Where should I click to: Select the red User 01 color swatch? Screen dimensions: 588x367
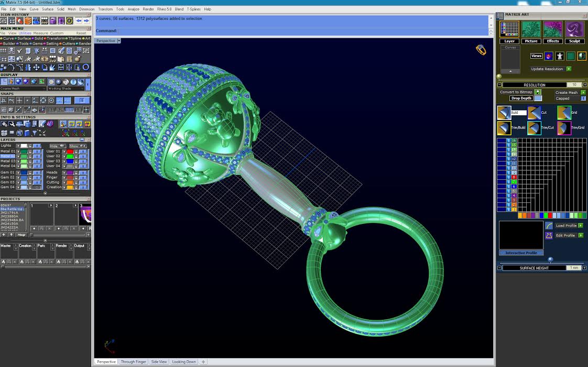click(70, 152)
